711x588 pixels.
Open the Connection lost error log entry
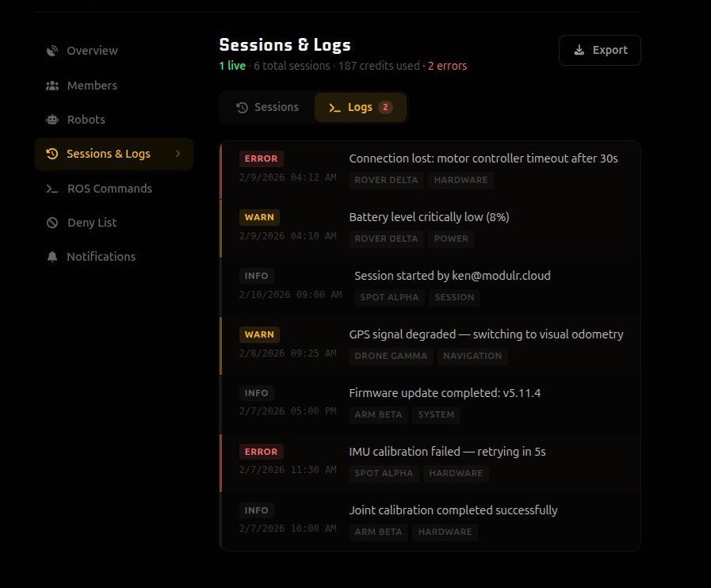pos(483,158)
